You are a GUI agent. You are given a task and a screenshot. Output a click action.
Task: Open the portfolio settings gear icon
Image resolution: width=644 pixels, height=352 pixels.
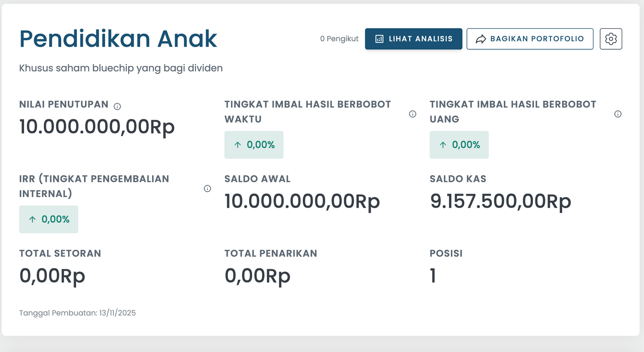[610, 39]
